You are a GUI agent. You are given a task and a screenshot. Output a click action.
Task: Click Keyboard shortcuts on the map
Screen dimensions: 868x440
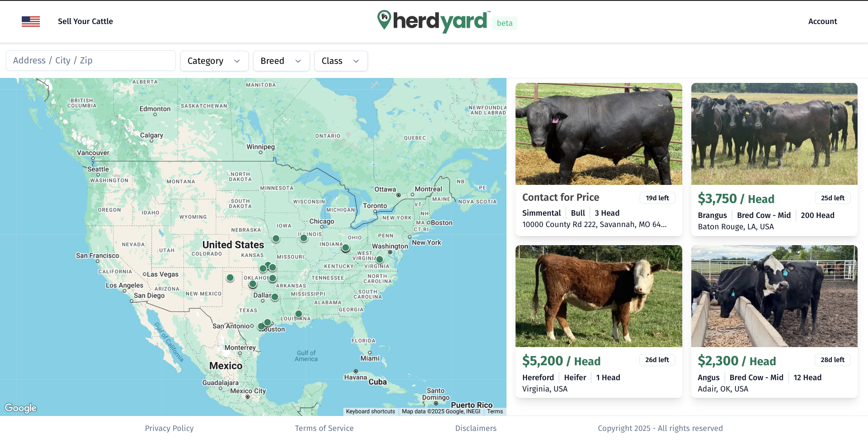(370, 411)
